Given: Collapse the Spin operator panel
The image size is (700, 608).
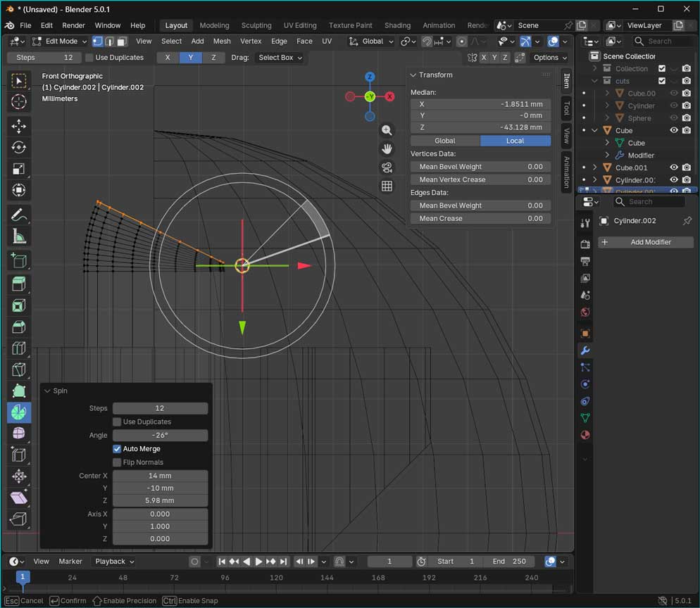Looking at the screenshot, I should (x=47, y=391).
